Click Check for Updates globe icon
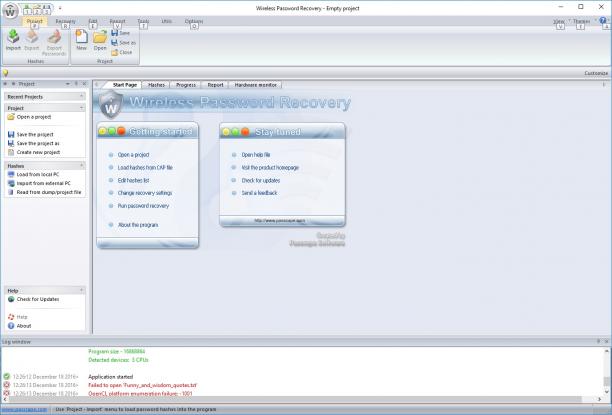Image resolution: width=612 pixels, height=415 pixels. (11, 299)
